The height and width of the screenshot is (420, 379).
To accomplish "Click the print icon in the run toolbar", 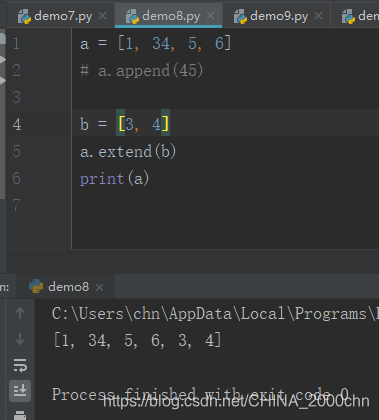I will 20,416.
